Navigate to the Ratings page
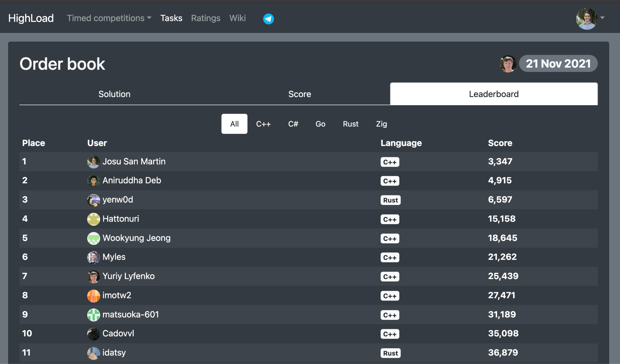Image resolution: width=620 pixels, height=364 pixels. [x=206, y=18]
